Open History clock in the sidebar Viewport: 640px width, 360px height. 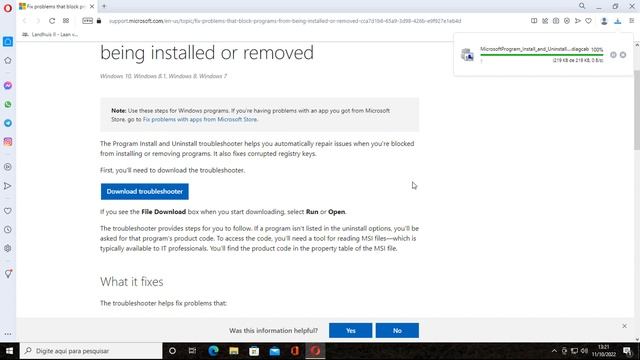click(x=8, y=230)
